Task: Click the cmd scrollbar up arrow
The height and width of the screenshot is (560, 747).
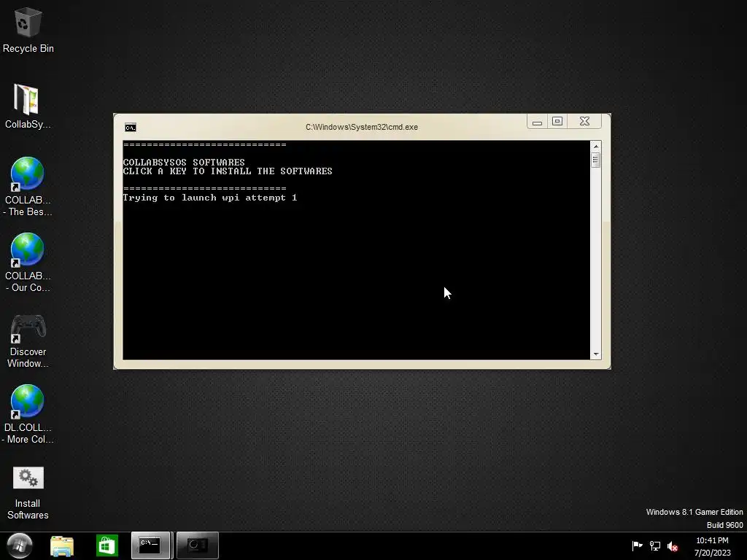Action: point(595,146)
